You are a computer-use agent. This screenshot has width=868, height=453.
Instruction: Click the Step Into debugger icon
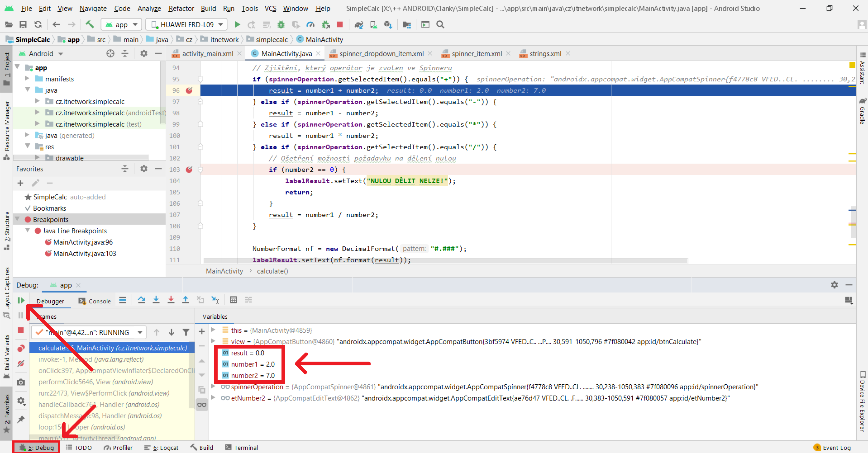tap(156, 300)
